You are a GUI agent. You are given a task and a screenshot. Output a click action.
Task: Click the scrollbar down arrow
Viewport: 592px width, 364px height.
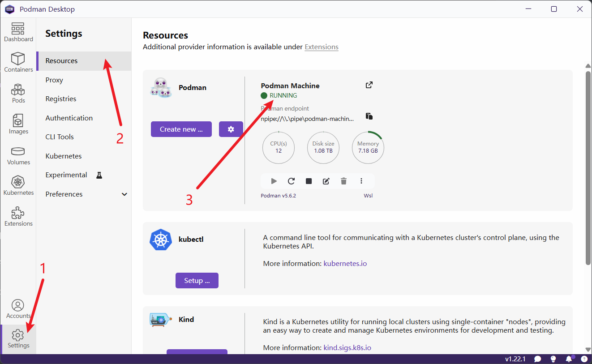coord(588,350)
